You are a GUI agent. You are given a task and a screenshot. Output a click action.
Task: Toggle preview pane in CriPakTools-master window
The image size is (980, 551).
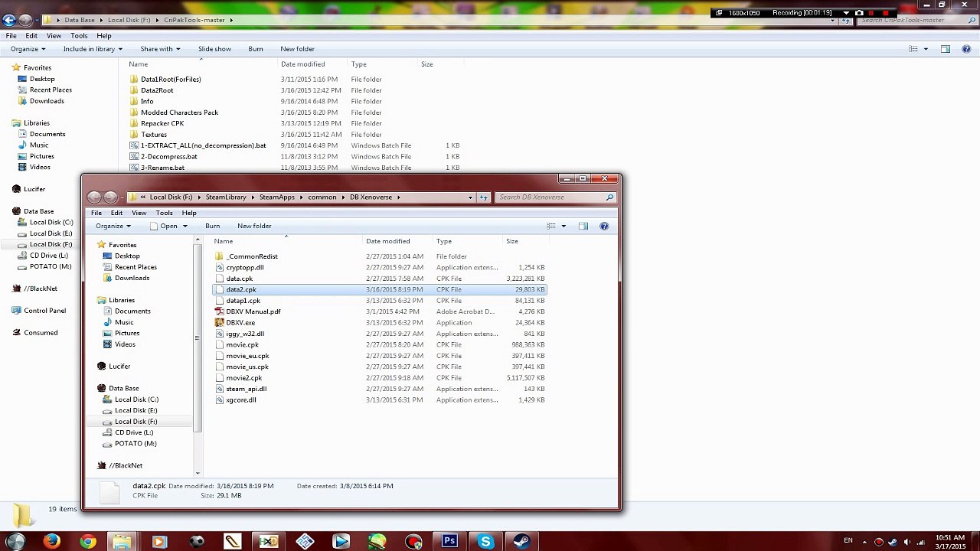tap(946, 49)
